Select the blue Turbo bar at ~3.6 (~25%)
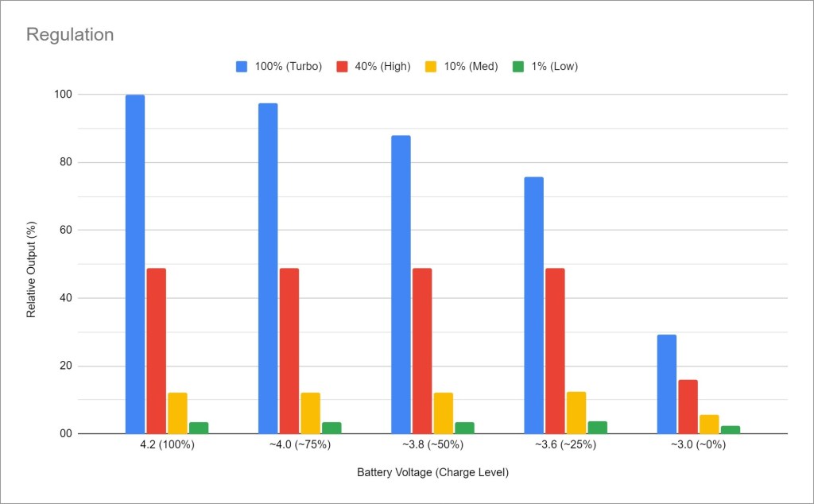This screenshot has width=814, height=504. [533, 305]
